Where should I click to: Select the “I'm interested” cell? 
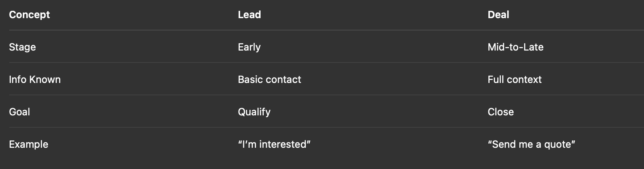(274, 144)
